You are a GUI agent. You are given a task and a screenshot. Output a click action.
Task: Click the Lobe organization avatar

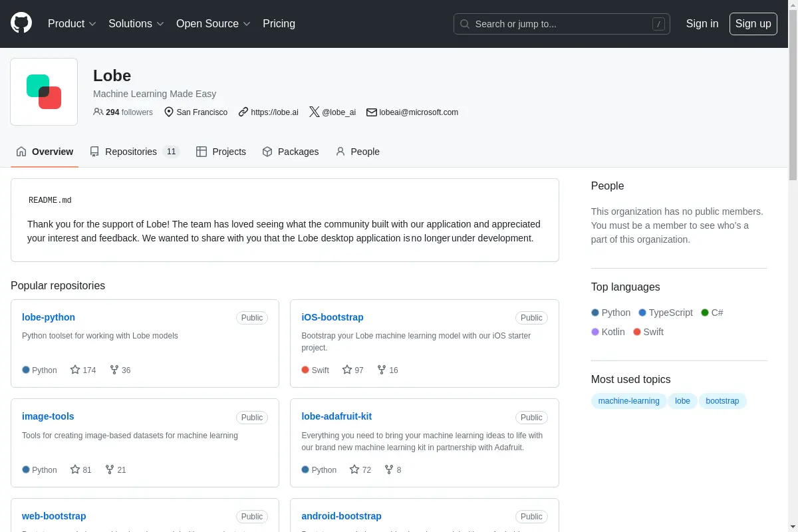point(44,92)
